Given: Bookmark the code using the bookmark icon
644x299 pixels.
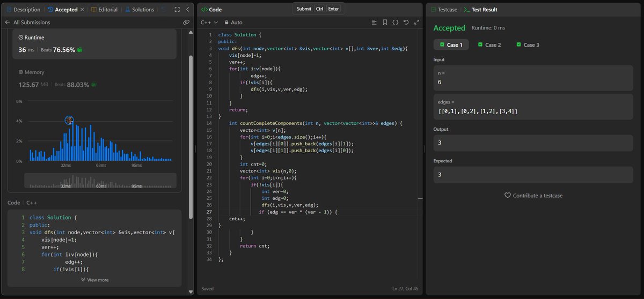Looking at the screenshot, I should pyautogui.click(x=385, y=23).
